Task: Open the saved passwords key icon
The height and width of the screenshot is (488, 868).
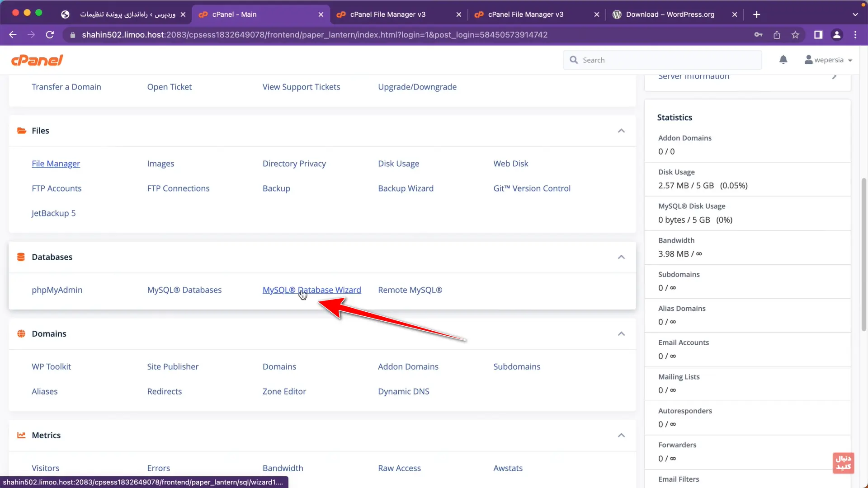Action: click(758, 35)
